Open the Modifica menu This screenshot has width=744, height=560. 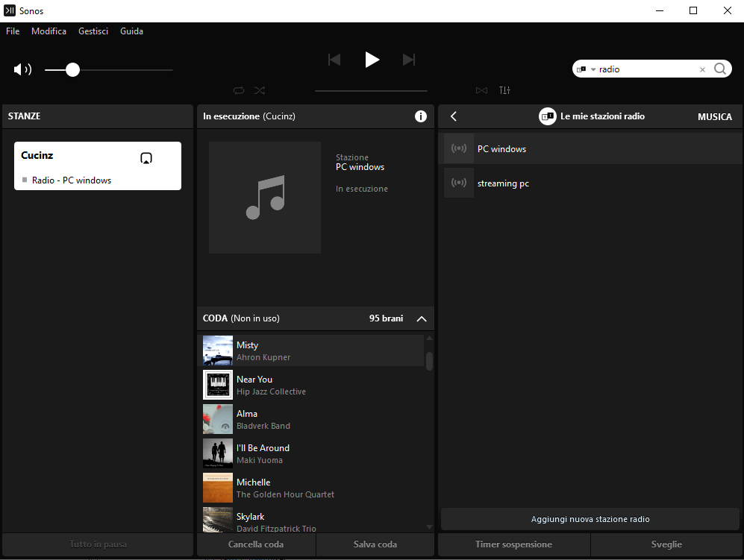(x=49, y=31)
